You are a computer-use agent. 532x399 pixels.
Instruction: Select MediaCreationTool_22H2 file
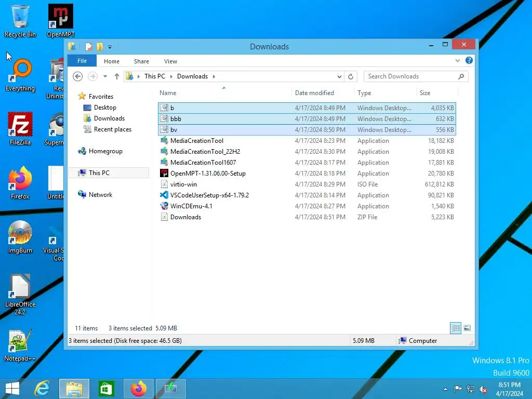click(x=307, y=152)
